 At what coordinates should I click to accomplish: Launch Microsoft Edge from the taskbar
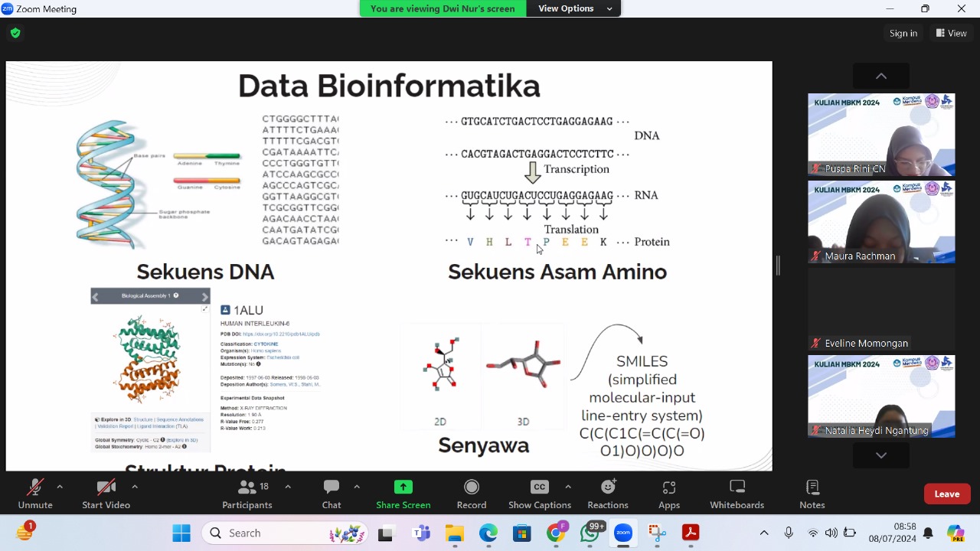point(488,533)
